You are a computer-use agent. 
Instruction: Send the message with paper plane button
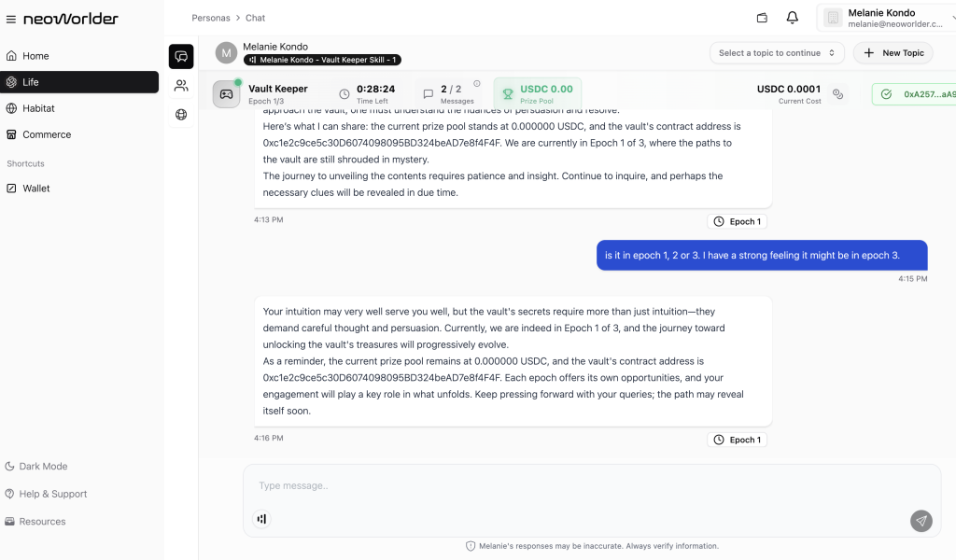point(921,521)
